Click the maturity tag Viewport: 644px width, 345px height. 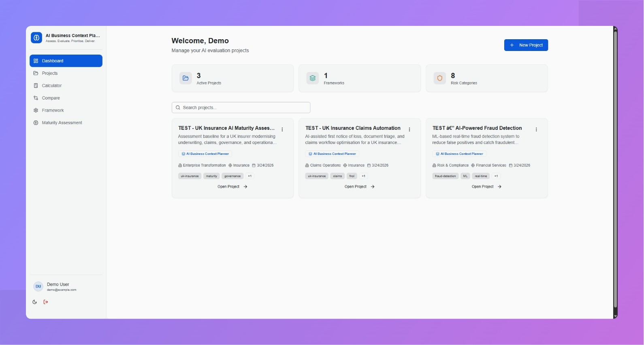(x=211, y=176)
